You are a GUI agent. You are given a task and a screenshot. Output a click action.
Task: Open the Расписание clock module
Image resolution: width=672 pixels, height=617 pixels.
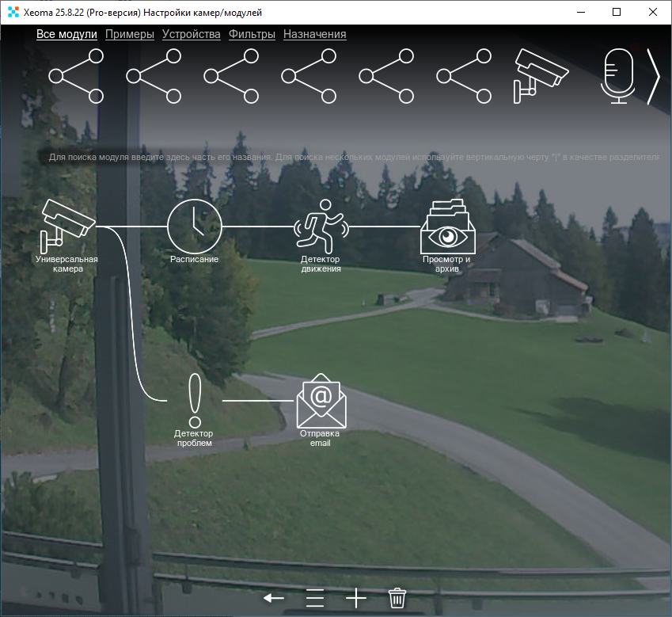194,226
